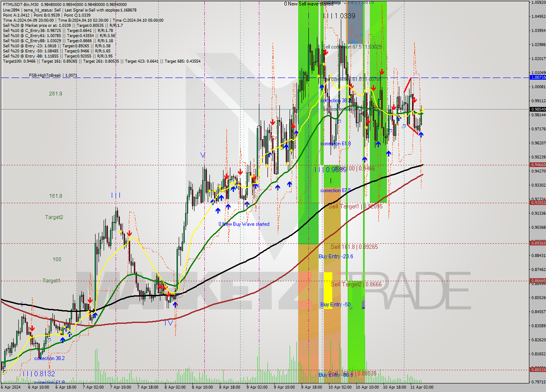The width and height of the screenshot is (546, 392).
Task: Click the yellow highlighted zone near Buy Entry -50
Action: click(328, 290)
